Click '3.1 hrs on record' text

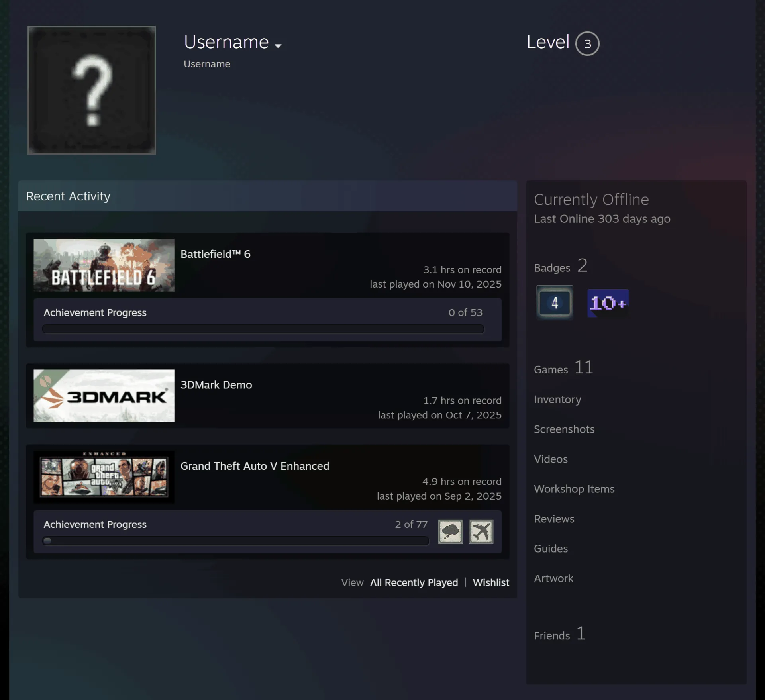point(462,270)
